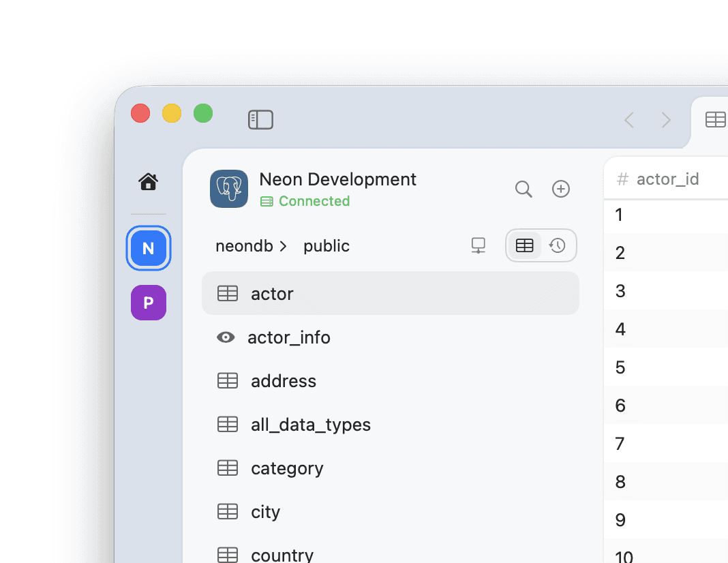Switch to history view in the segmented toggle
The height and width of the screenshot is (563, 728).
tap(557, 245)
